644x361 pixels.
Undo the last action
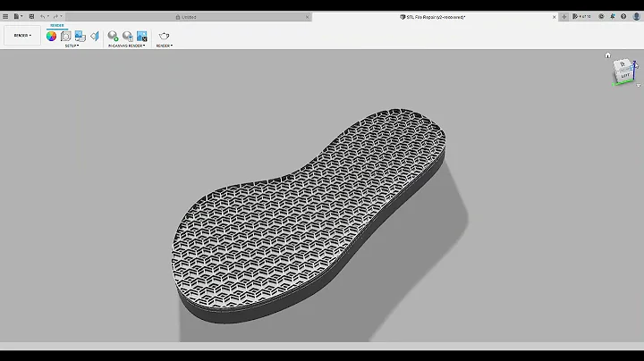tap(42, 16)
